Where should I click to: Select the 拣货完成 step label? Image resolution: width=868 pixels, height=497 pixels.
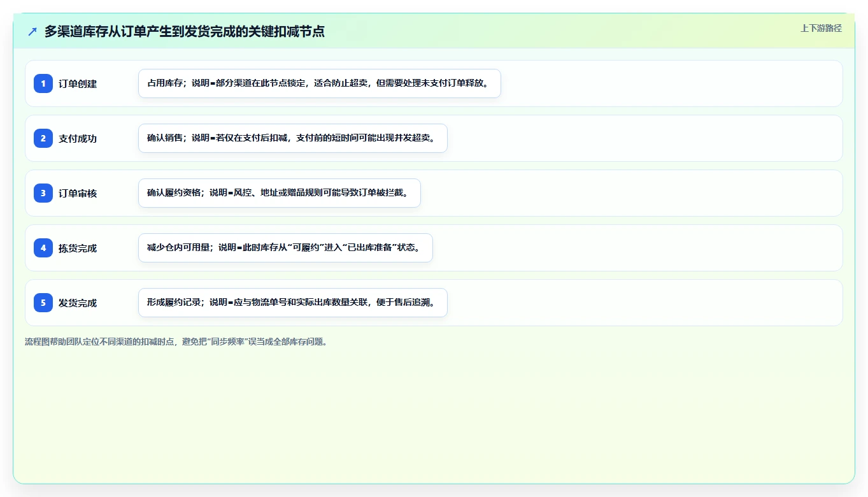78,248
